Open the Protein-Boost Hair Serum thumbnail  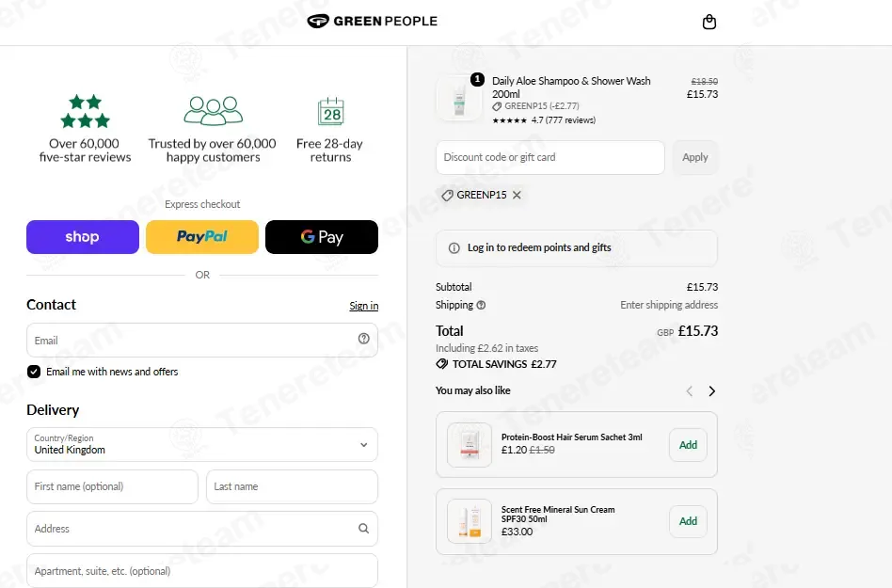pyautogui.click(x=470, y=445)
